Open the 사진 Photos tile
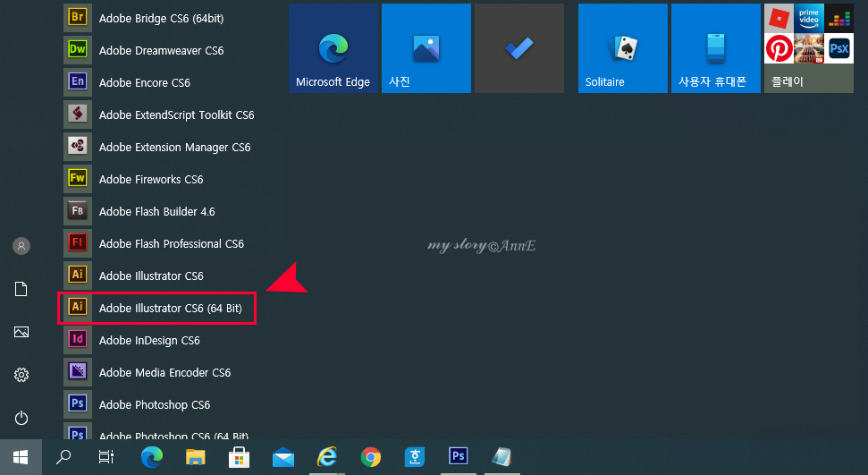Image resolution: width=868 pixels, height=475 pixels. [426, 48]
